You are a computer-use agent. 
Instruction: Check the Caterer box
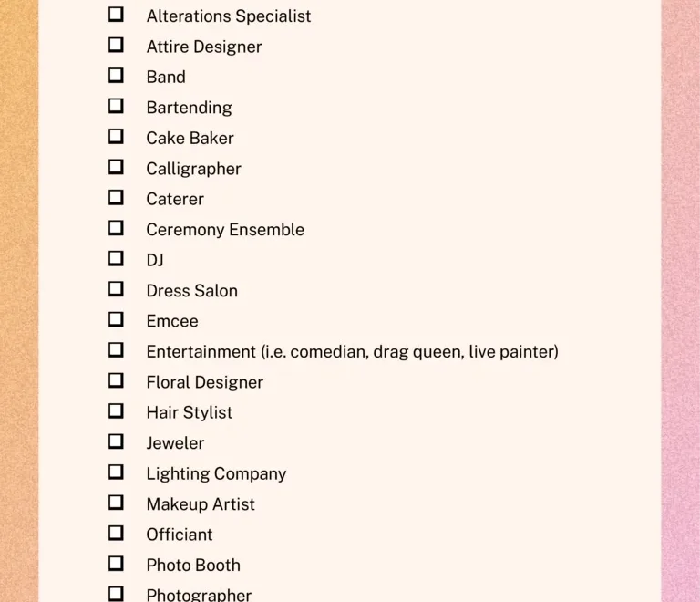pyautogui.click(x=116, y=197)
